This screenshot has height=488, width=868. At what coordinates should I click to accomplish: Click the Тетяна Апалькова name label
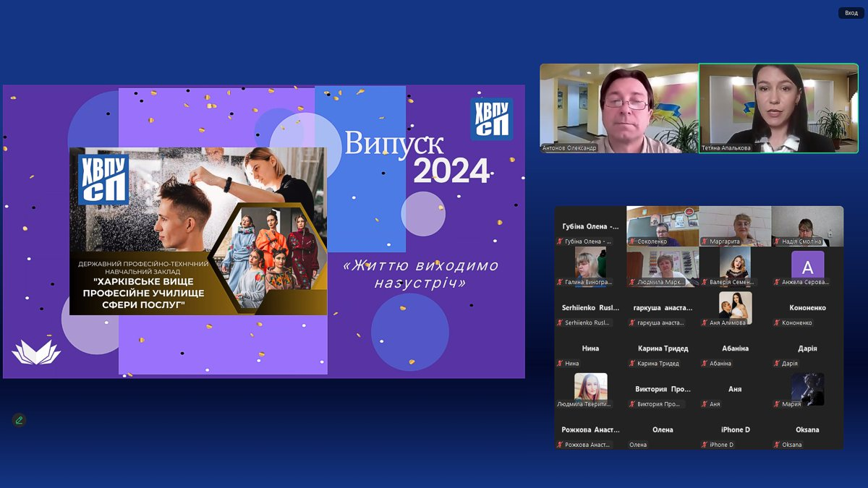tap(726, 148)
